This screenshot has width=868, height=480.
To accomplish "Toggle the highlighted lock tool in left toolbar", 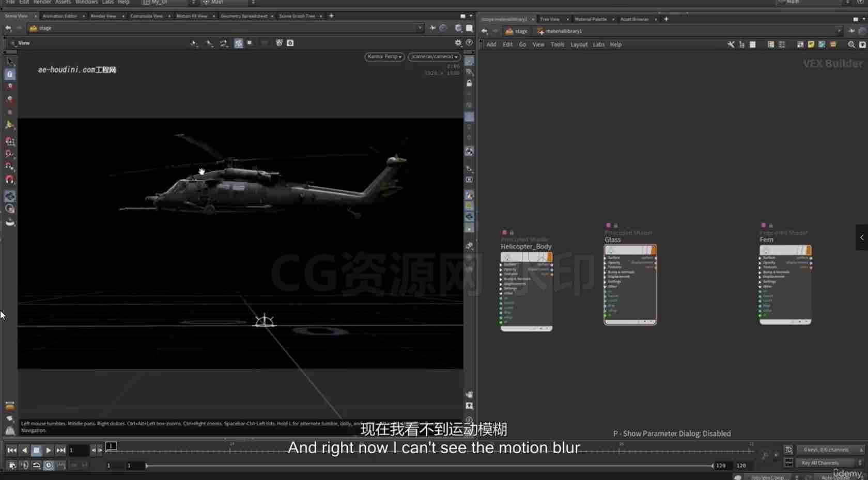I will click(x=10, y=74).
